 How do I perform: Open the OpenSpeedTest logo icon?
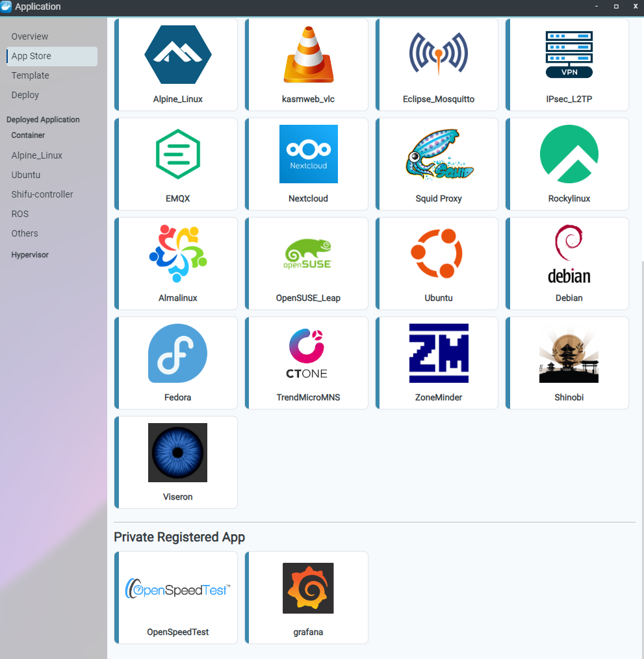click(x=178, y=588)
